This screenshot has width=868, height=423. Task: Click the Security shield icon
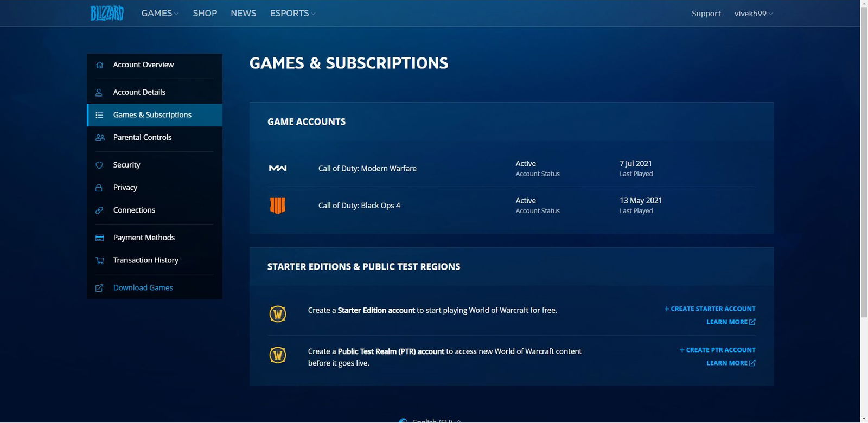pos(99,165)
